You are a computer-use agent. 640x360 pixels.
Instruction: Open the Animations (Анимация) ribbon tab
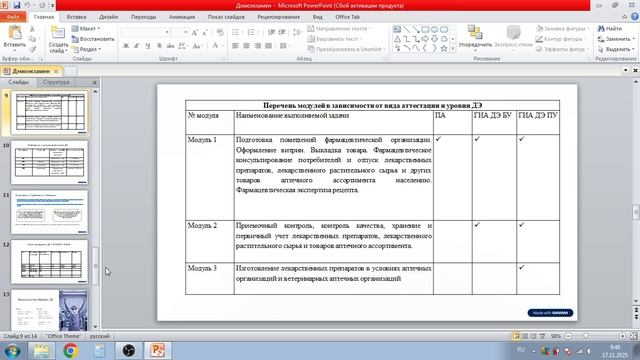182,17
